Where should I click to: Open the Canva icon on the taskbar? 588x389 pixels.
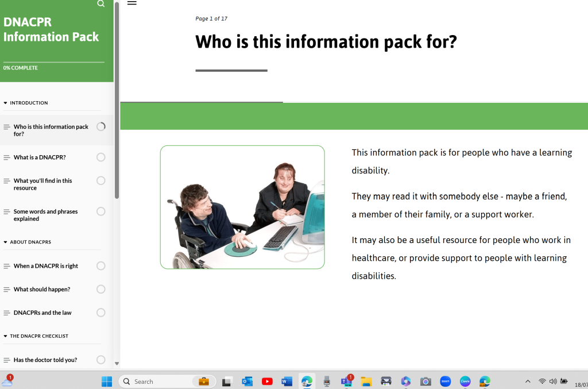[465, 381]
